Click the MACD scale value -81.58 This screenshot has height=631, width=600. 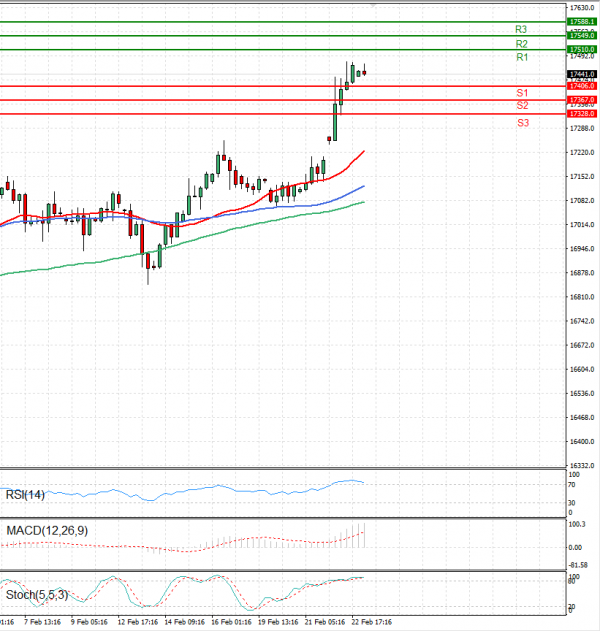[578, 565]
